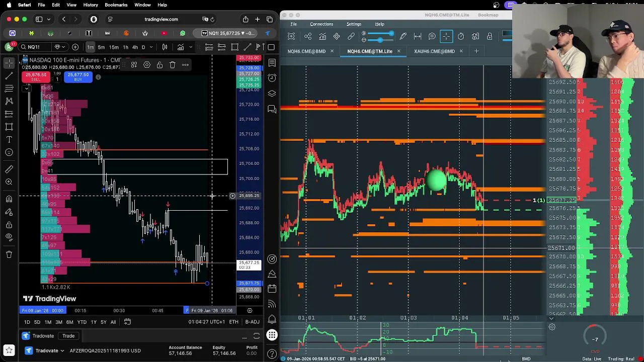Collapse the indicator legend chevron
Viewport: 644px width, 362px height.
pyautogui.click(x=26, y=88)
